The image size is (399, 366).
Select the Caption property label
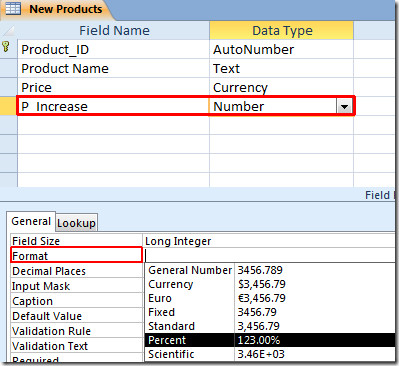[77, 301]
